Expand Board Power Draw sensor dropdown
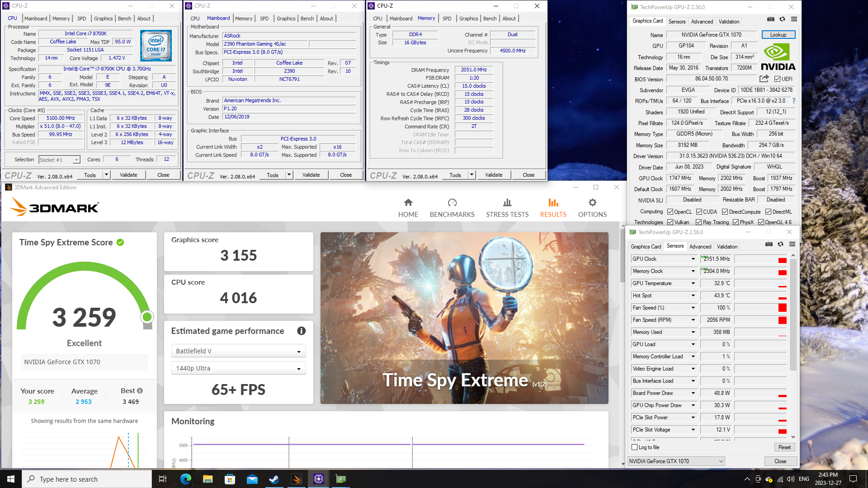Image resolution: width=868 pixels, height=488 pixels. [x=693, y=393]
